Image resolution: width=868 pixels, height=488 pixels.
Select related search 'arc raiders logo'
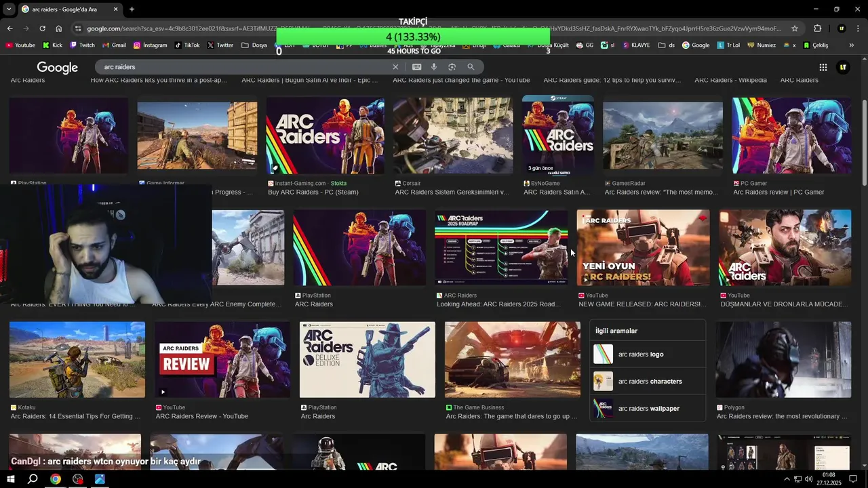point(648,354)
